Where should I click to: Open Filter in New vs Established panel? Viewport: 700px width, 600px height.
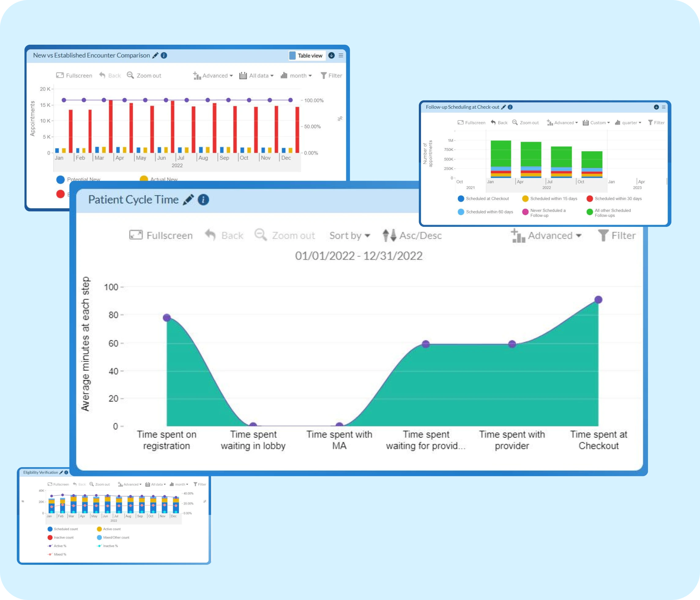point(331,75)
